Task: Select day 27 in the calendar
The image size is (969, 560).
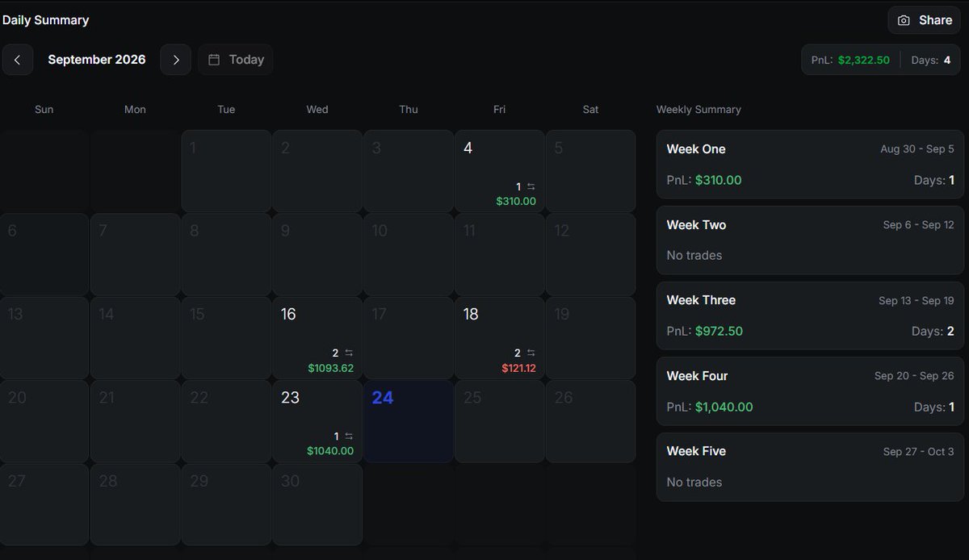Action: [x=44, y=504]
